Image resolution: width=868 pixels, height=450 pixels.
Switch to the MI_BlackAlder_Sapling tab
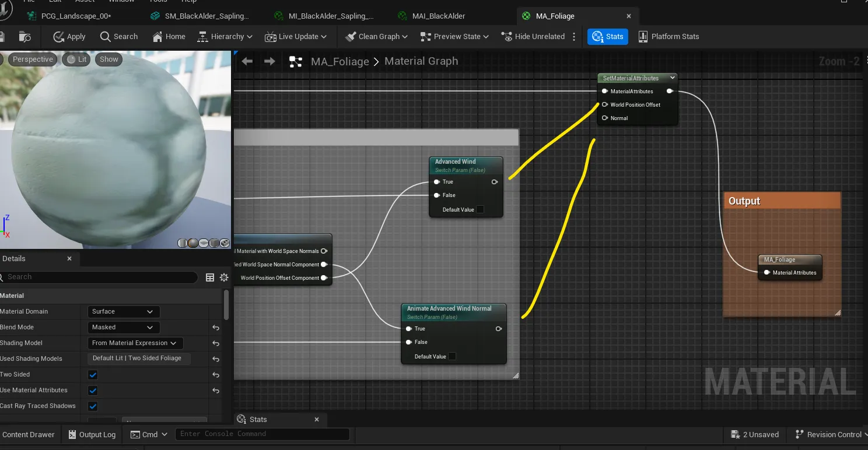pyautogui.click(x=325, y=16)
